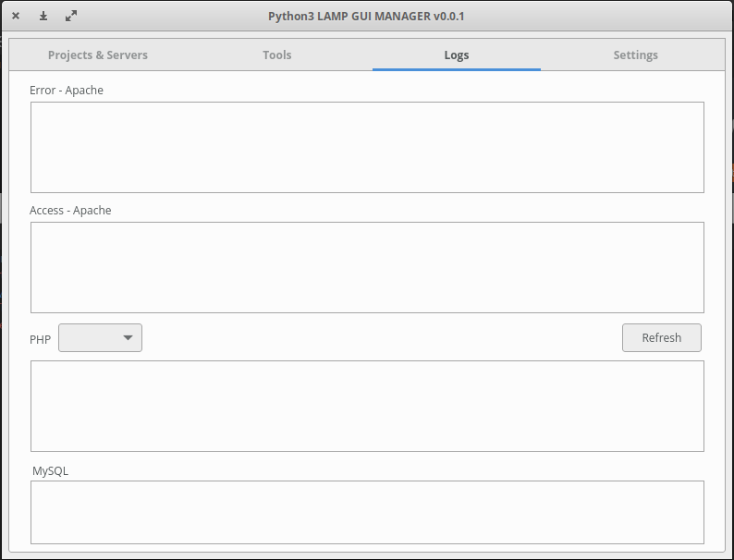Switch to the Tools tab

pos(276,55)
